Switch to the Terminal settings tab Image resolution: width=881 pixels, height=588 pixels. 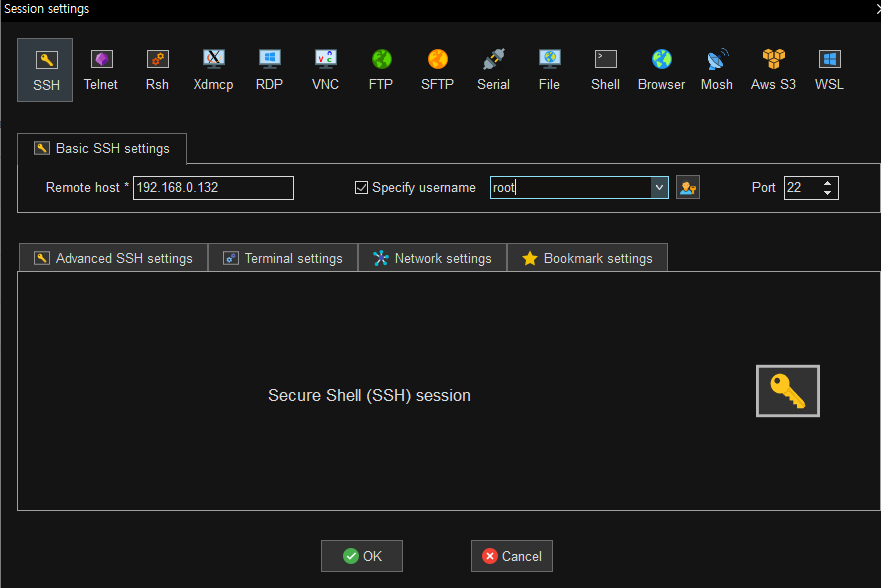click(283, 258)
